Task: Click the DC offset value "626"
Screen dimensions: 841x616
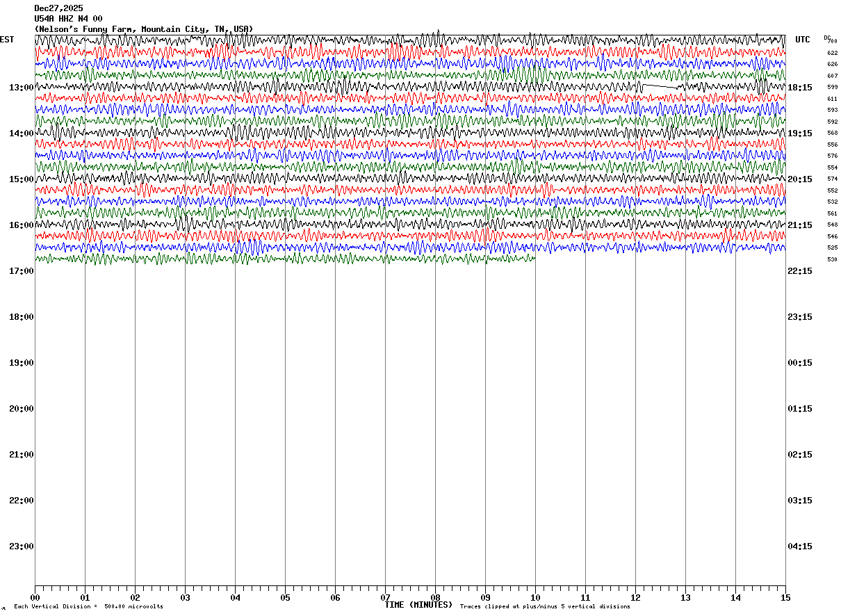Action: (832, 64)
